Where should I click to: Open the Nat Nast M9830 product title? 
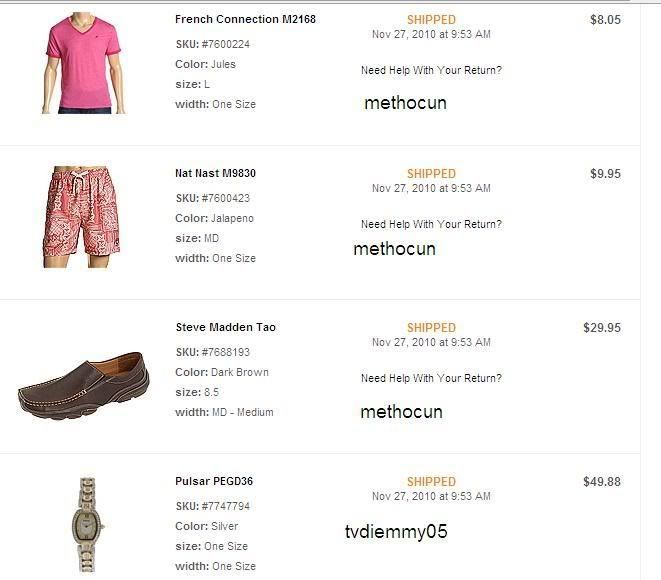[x=215, y=173]
